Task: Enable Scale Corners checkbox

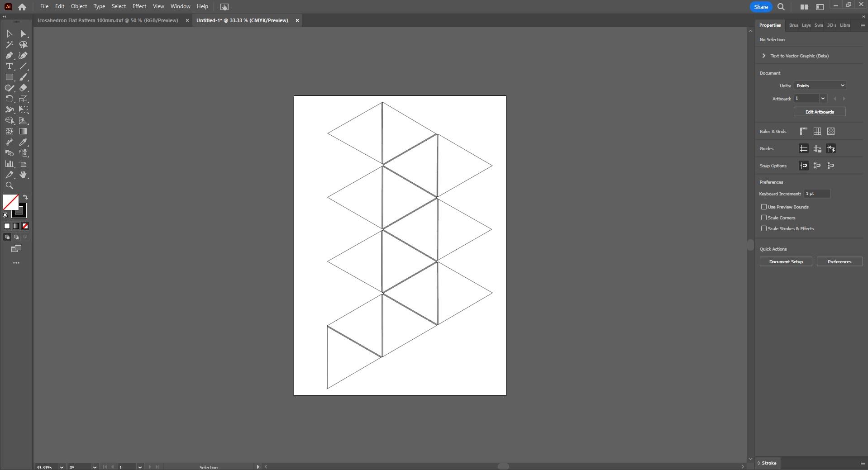Action: point(764,218)
